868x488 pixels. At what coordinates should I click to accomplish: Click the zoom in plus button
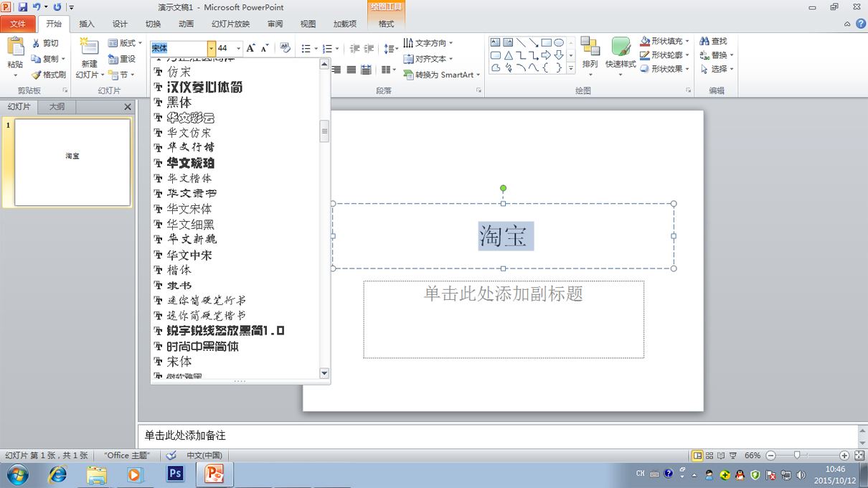[x=844, y=456]
